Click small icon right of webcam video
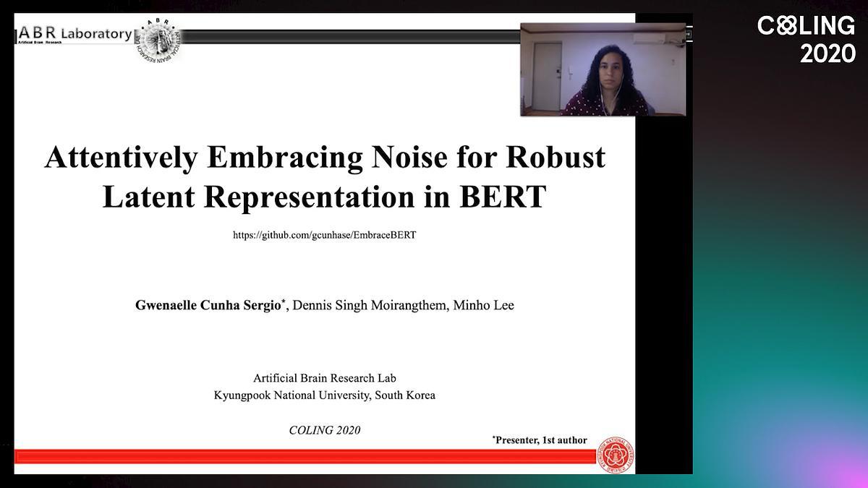The width and height of the screenshot is (868, 488). pyautogui.click(x=689, y=33)
